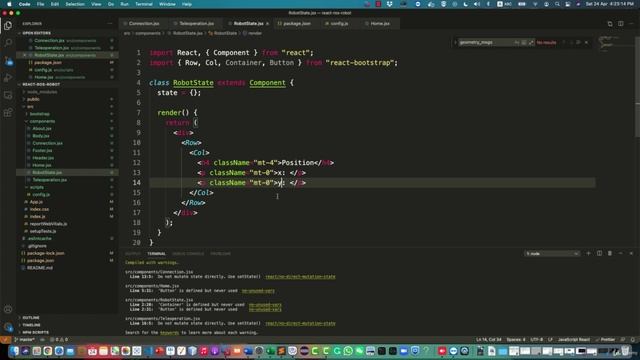This screenshot has height=360, width=640.
Task: Create a new terminal with plus icon
Action: pyautogui.click(x=588, y=253)
